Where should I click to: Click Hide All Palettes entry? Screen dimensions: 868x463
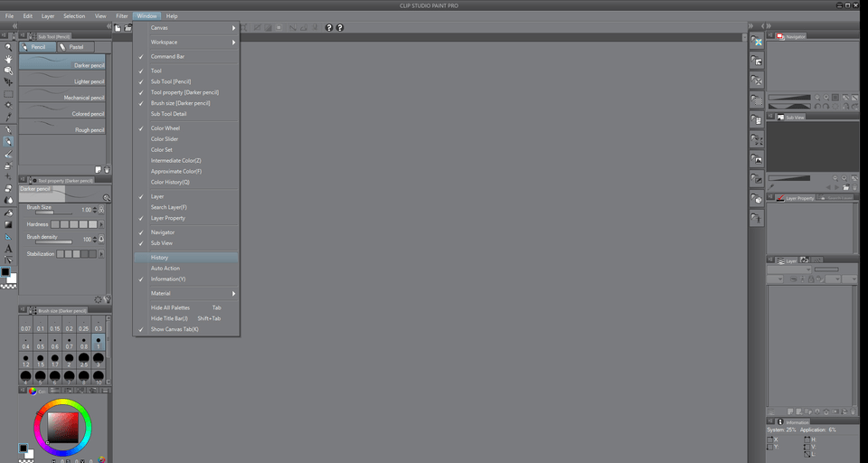(186, 308)
